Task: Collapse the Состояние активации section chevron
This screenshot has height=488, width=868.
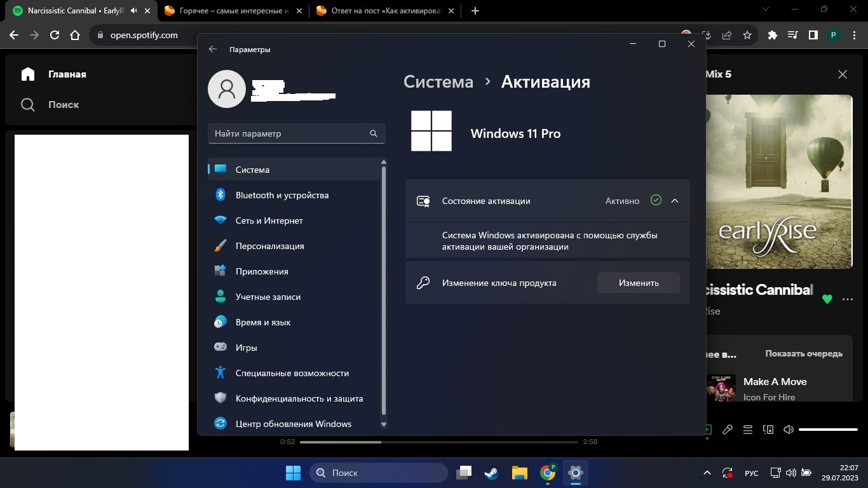Action: coord(675,201)
